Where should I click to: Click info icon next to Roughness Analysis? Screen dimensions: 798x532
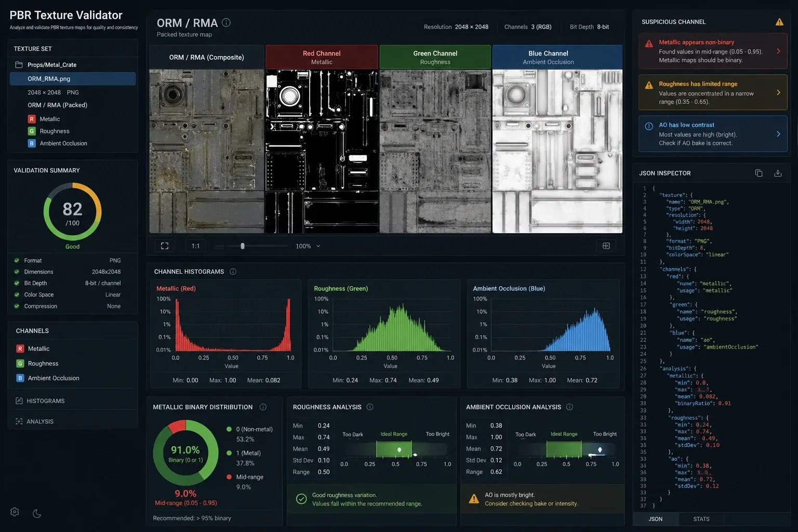point(370,407)
